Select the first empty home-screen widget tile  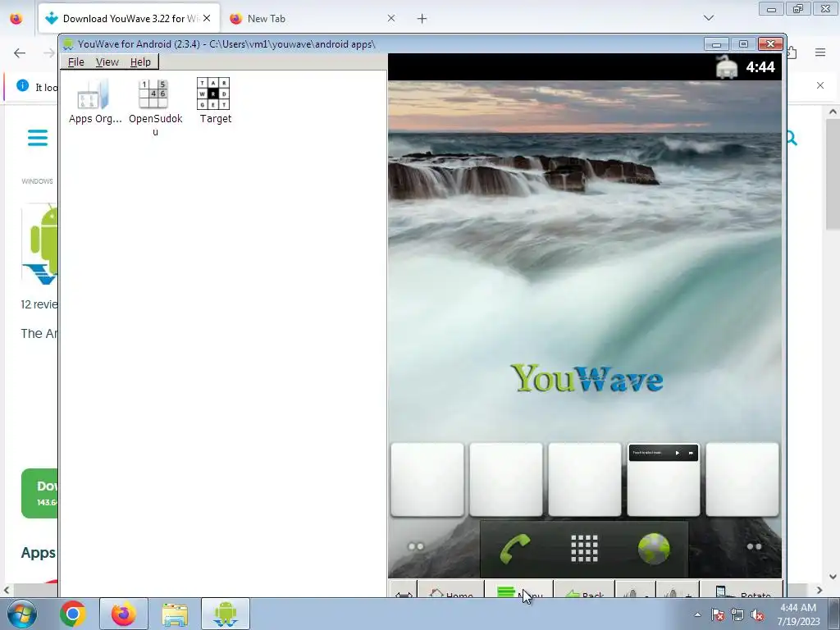[x=427, y=479]
